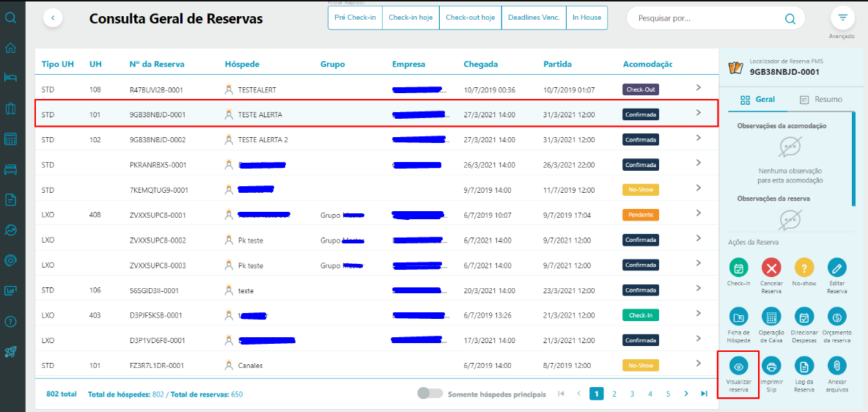Go to page 2 of results
This screenshot has height=412, width=868.
614,394
